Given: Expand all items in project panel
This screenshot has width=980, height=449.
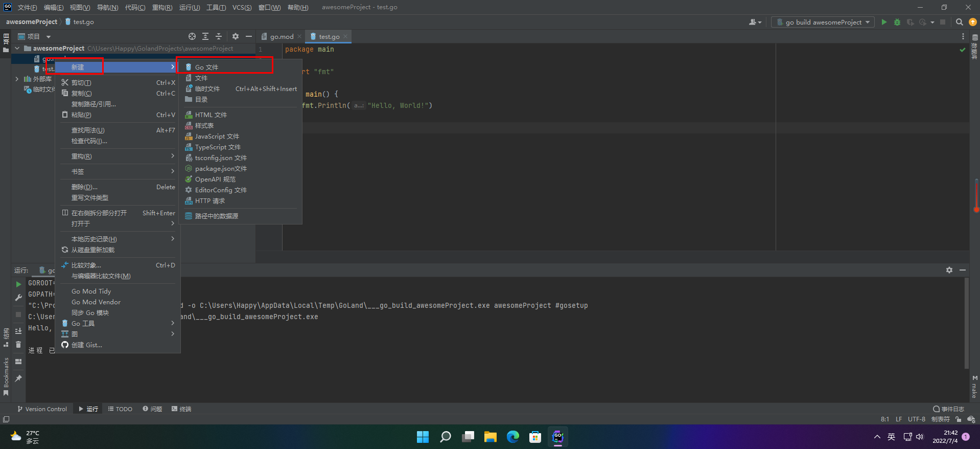Looking at the screenshot, I should pyautogui.click(x=205, y=36).
